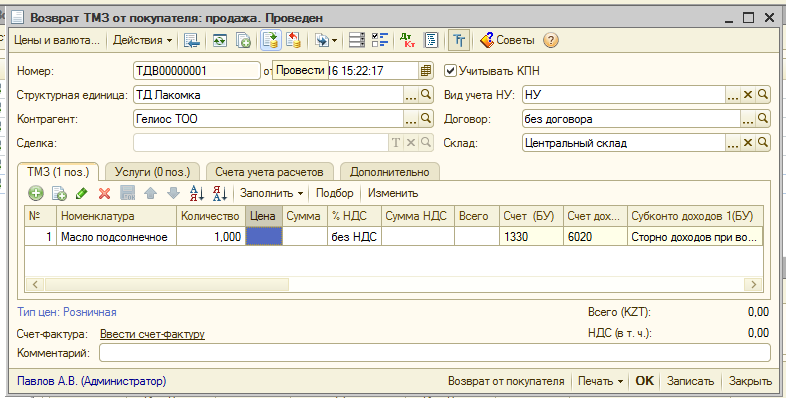Select the highlighted Цена cell in row 1
786x398 pixels.
(264, 237)
